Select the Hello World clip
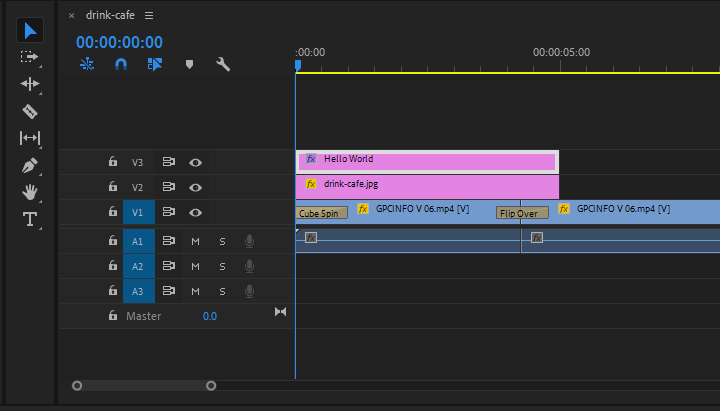This screenshot has height=411, width=720. coord(427,162)
